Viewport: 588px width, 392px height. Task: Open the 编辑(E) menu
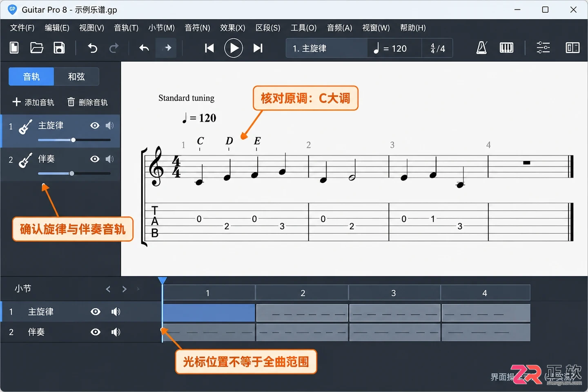[57, 28]
